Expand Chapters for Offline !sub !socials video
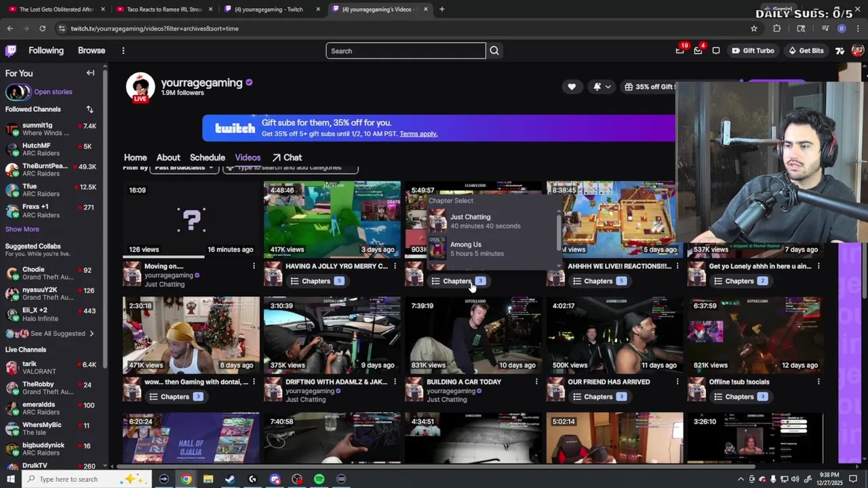 pos(740,396)
